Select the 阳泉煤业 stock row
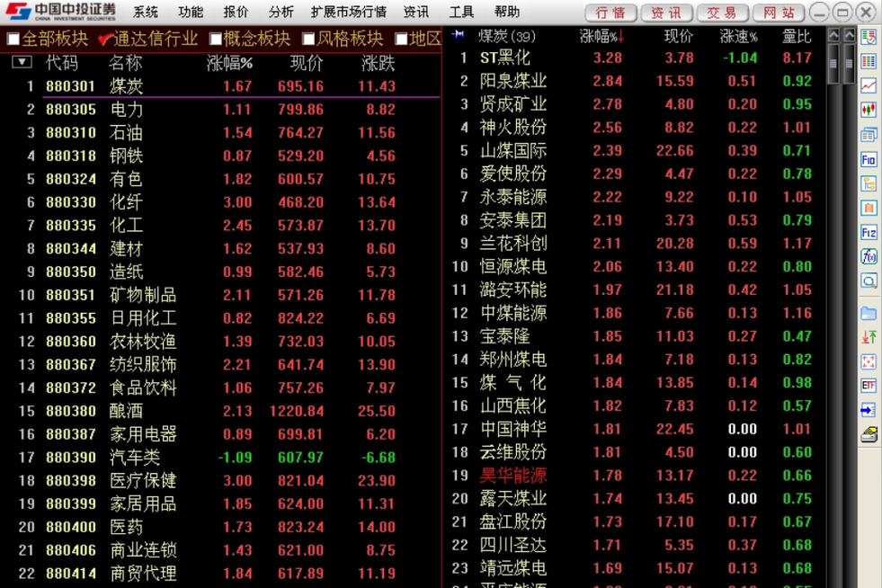Screen dimensions: 882x588 pyautogui.click(x=635, y=81)
